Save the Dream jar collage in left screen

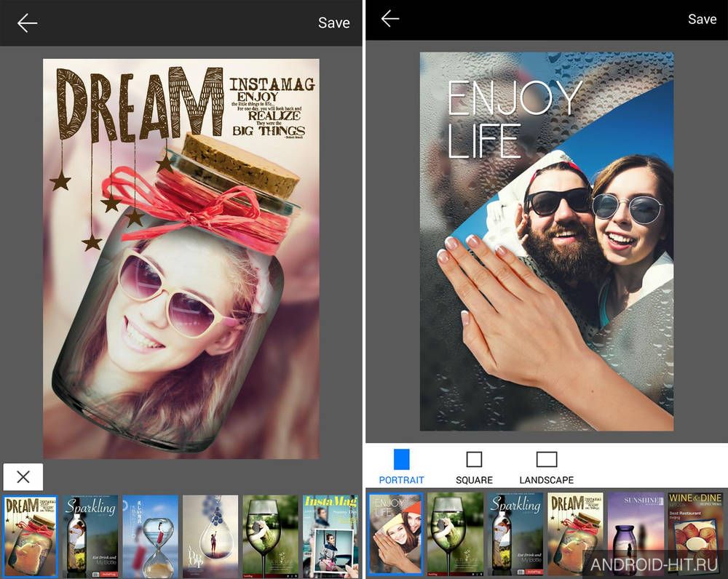pyautogui.click(x=333, y=23)
